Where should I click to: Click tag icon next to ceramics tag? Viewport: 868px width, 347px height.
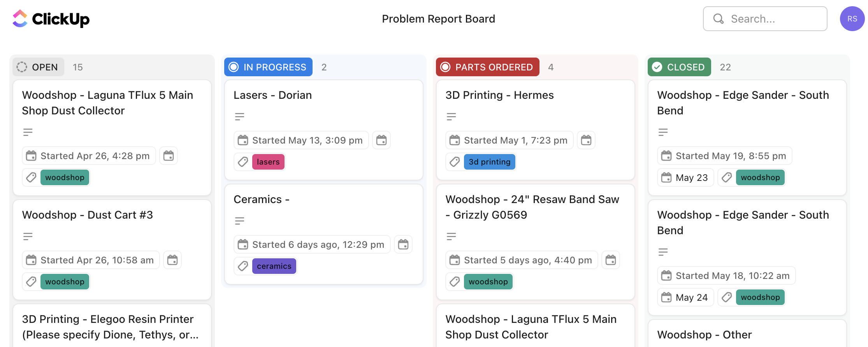(x=243, y=266)
